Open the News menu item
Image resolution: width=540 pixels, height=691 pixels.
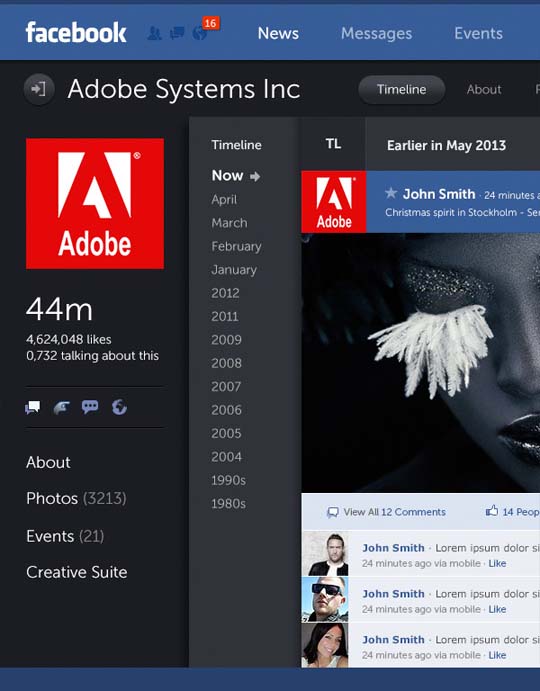tap(278, 33)
